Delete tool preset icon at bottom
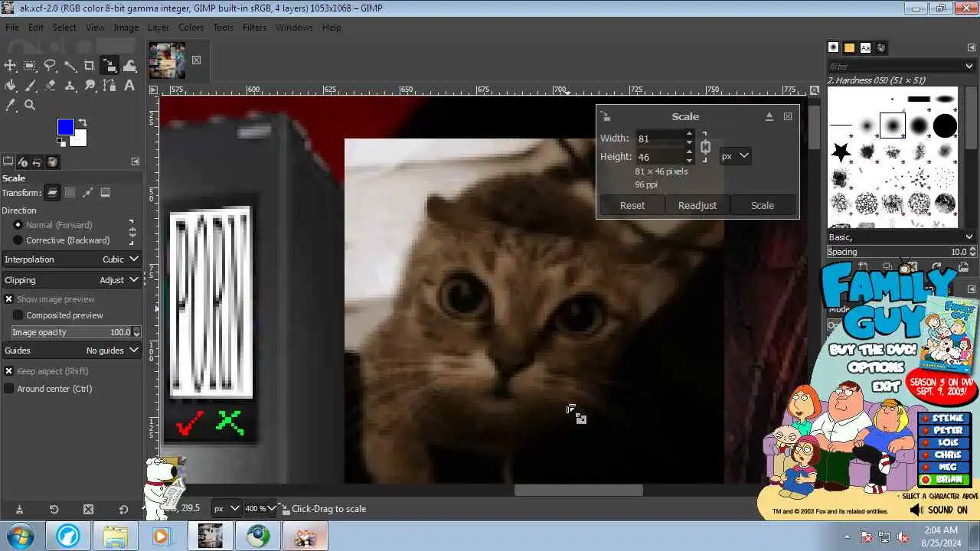980x551 pixels. point(88,509)
